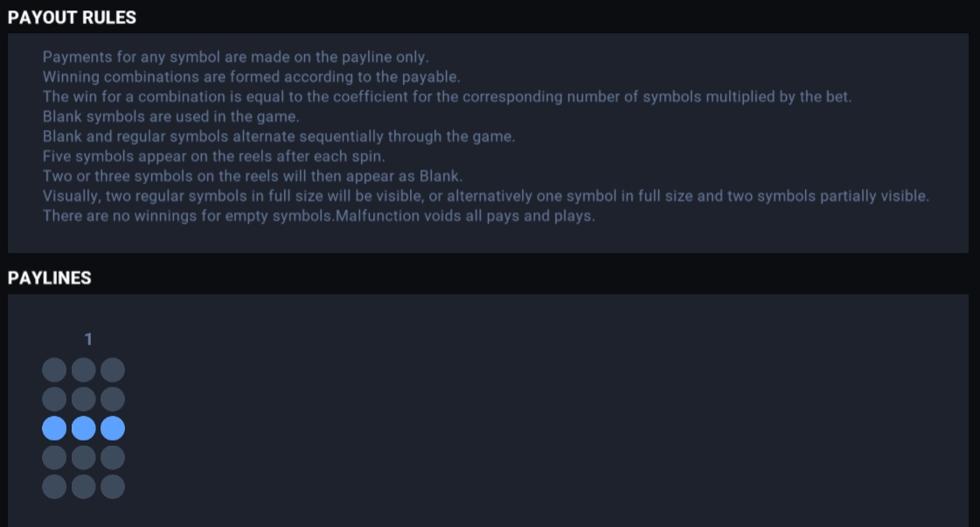Click the bottom-left gray dot of payline grid
980x527 pixels.
pyautogui.click(x=54, y=487)
